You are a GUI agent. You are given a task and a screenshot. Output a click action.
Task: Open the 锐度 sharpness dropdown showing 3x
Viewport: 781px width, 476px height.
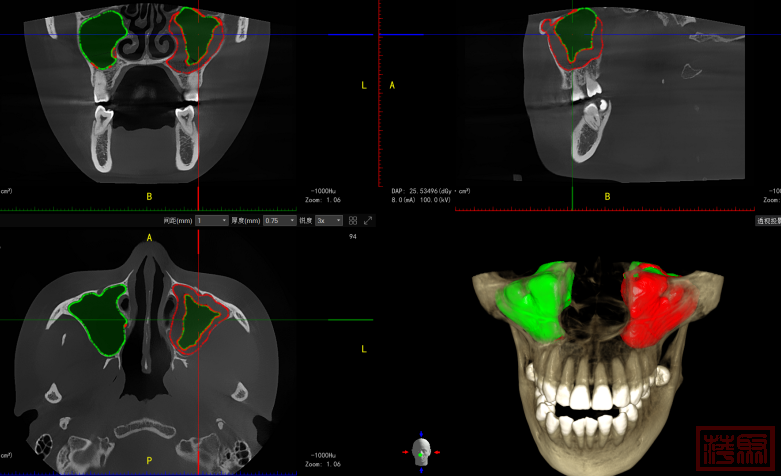pyautogui.click(x=329, y=220)
